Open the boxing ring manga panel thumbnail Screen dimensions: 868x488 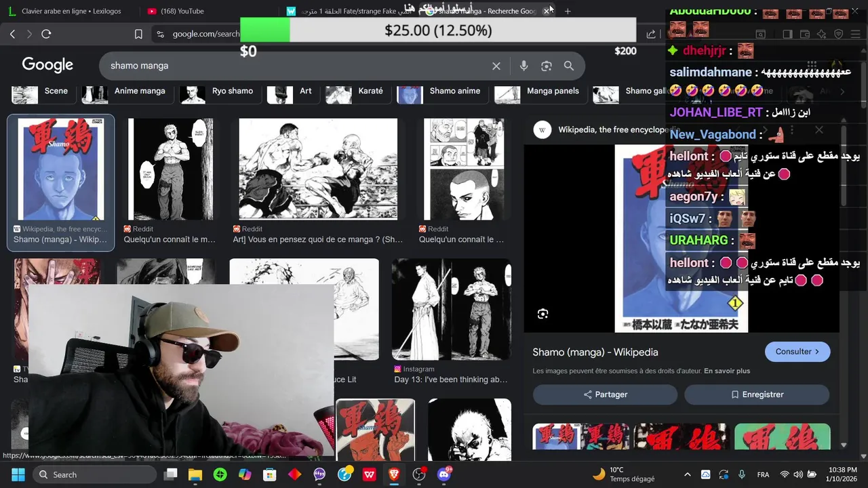point(318,169)
